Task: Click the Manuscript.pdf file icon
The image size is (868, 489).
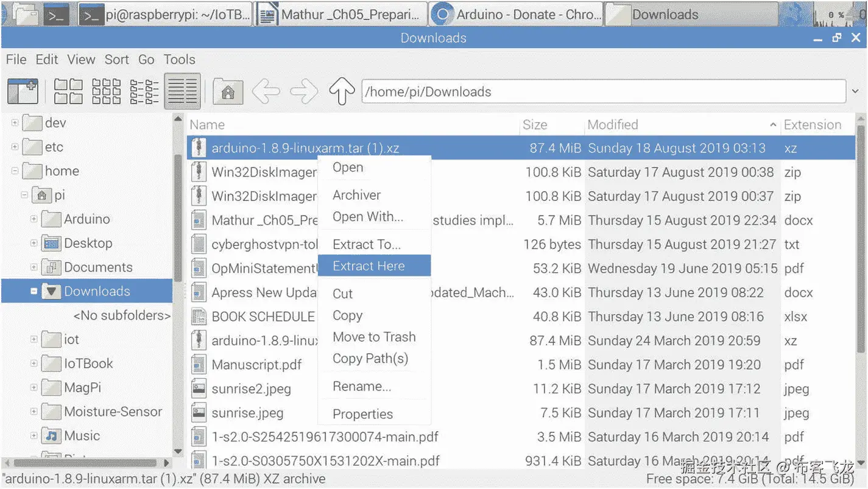Action: tap(198, 365)
